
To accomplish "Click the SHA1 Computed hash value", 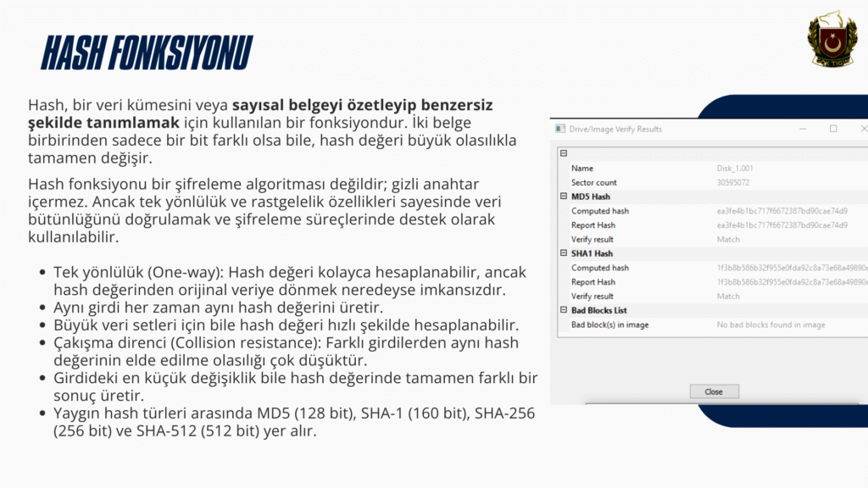I will [x=790, y=268].
